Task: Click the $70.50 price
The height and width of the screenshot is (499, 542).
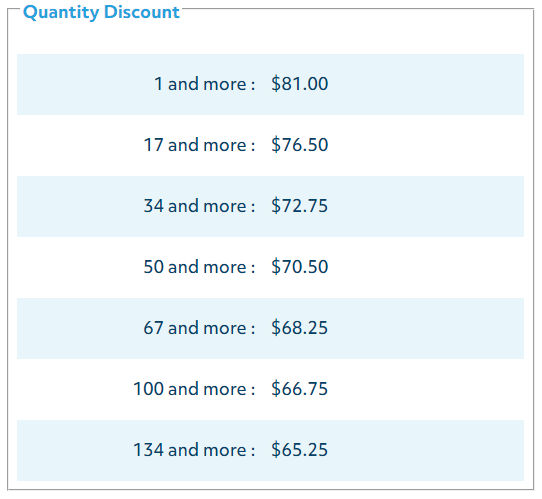Action: coord(300,267)
